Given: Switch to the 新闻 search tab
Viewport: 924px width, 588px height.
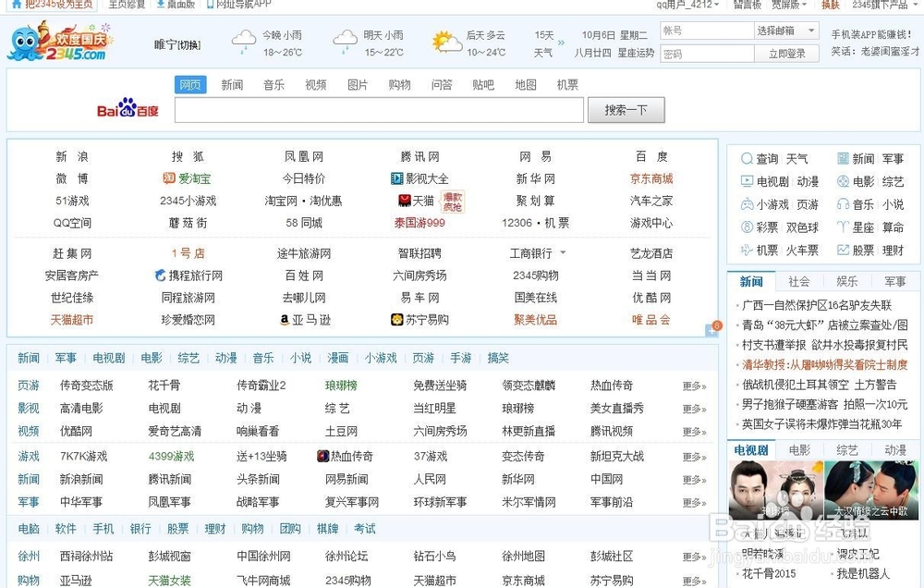Looking at the screenshot, I should coord(232,85).
